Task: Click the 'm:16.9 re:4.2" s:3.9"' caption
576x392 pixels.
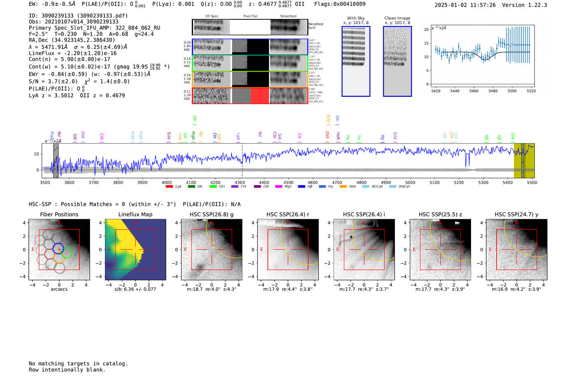Action: coord(517,289)
